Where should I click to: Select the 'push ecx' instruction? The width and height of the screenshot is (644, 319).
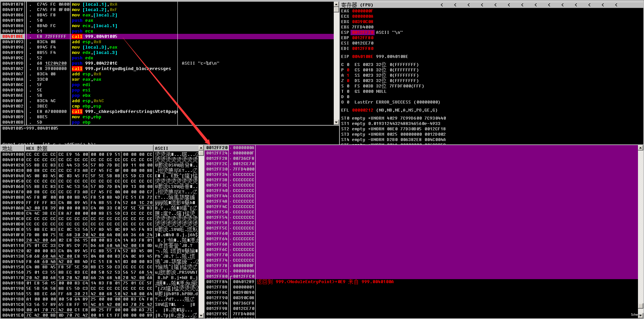coord(83,31)
